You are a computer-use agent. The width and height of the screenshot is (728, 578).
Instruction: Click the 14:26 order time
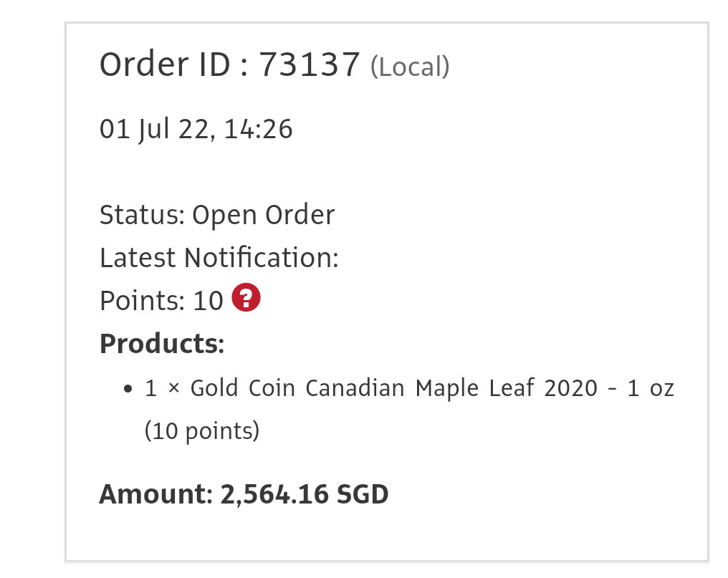tap(258, 129)
